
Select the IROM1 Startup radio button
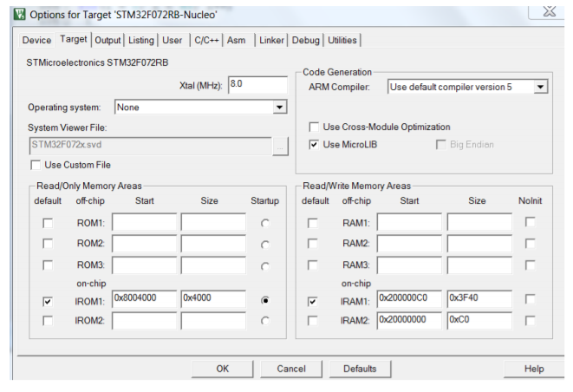[265, 300]
